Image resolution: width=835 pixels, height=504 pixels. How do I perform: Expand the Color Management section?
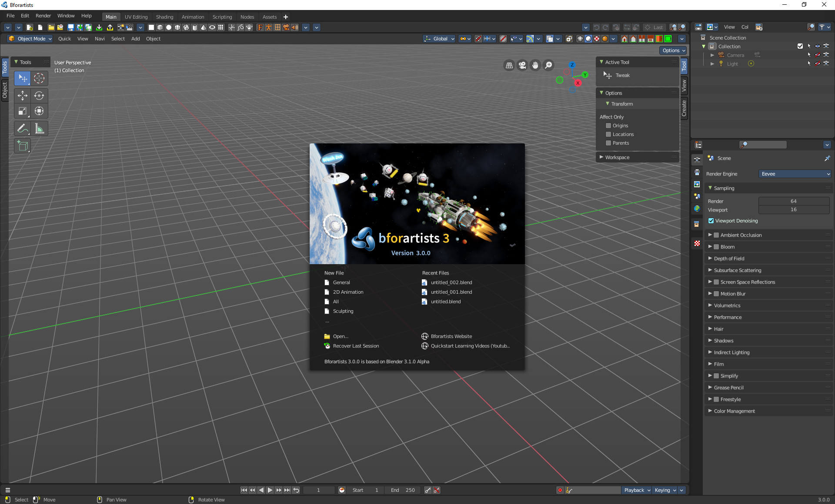734,411
